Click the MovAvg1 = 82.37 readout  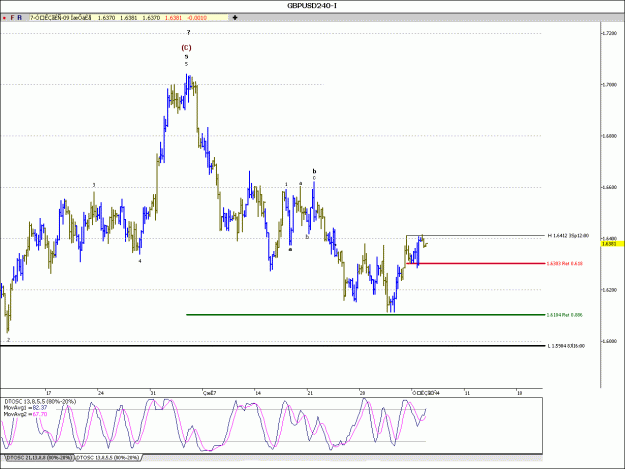tap(26, 408)
